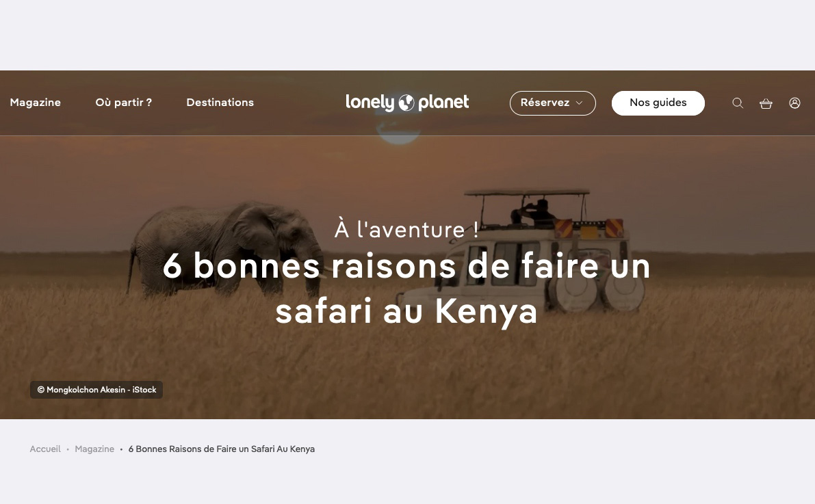The width and height of the screenshot is (815, 504).
Task: Click the Mongkolchon Akesin iStock credit badge
Action: 96,390
